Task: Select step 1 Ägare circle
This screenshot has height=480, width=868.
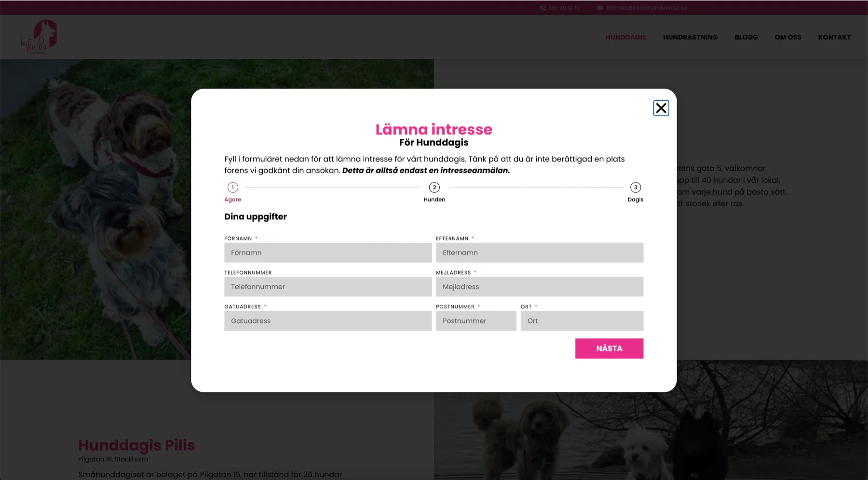Action: (x=233, y=187)
